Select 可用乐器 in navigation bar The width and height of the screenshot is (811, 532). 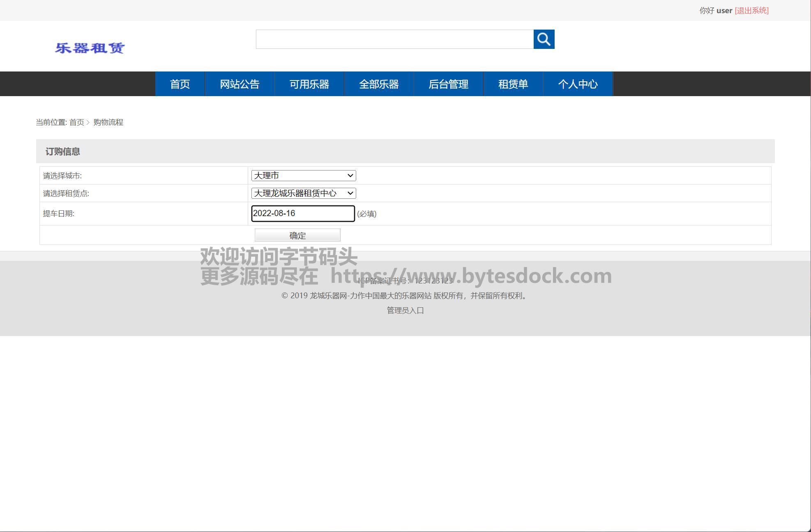point(309,84)
